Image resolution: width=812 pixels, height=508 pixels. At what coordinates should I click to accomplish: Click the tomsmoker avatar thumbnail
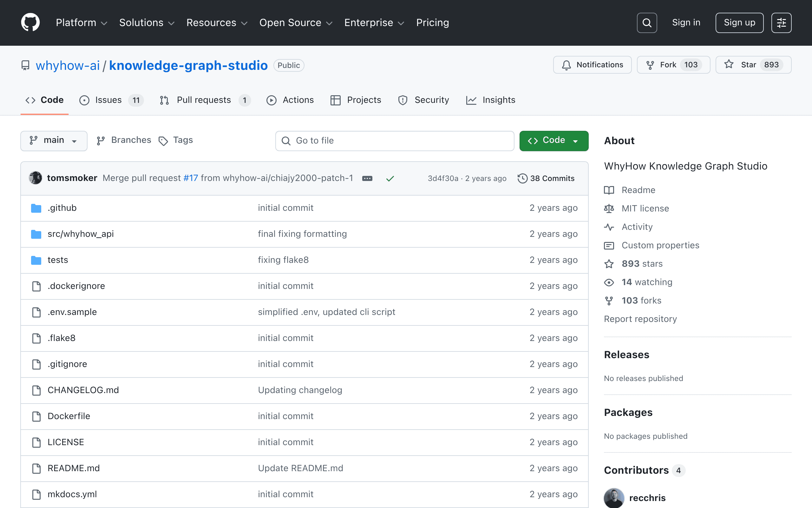click(36, 178)
